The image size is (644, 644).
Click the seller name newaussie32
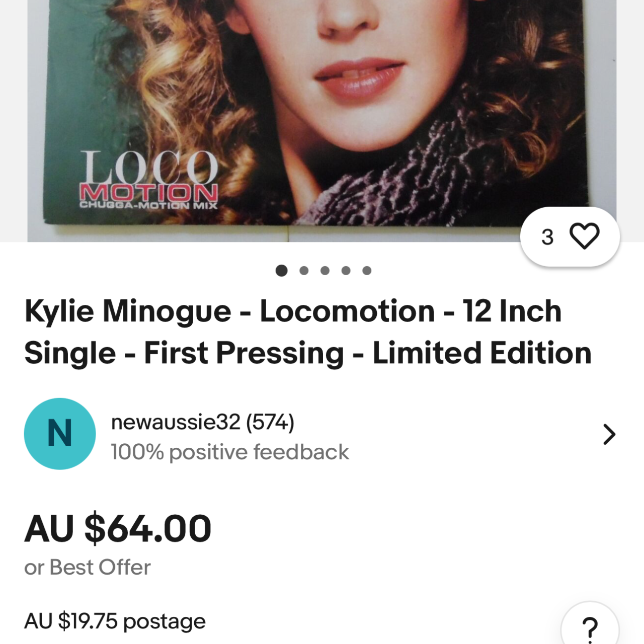(x=176, y=422)
